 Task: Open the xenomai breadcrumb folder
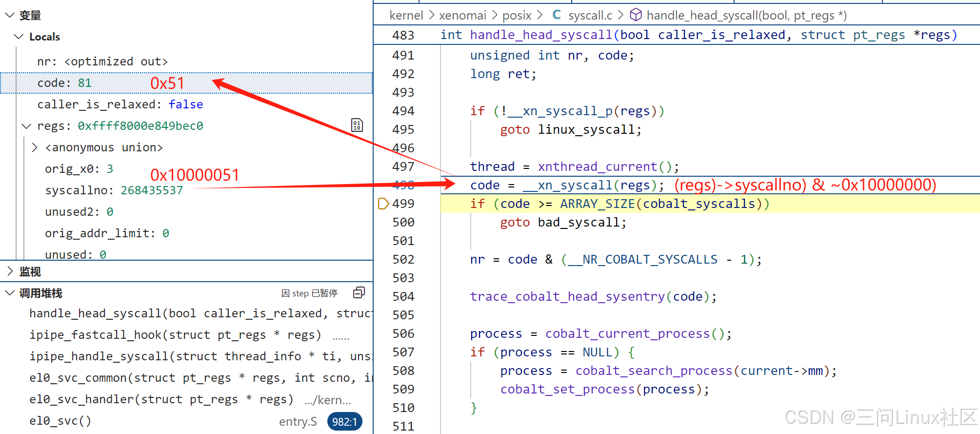click(462, 15)
